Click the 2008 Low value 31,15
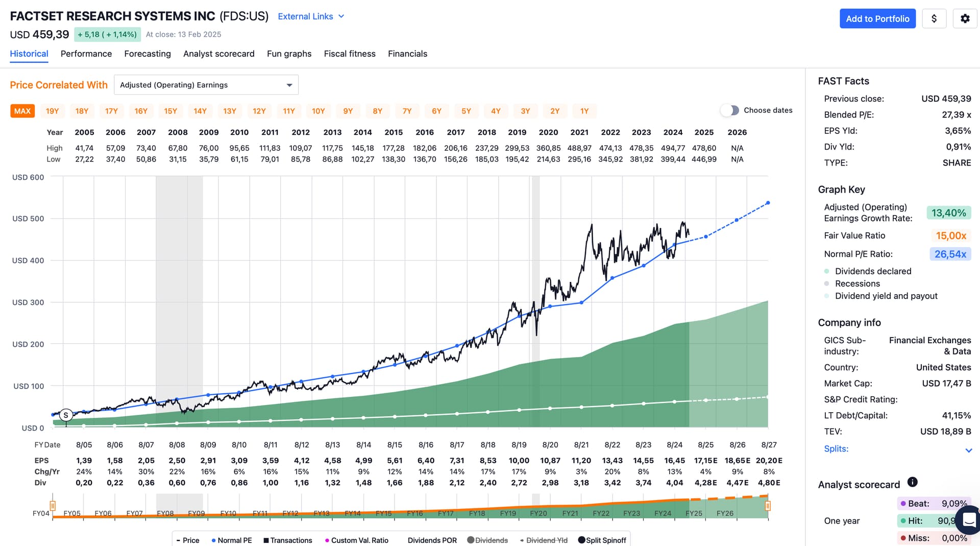 tap(178, 159)
